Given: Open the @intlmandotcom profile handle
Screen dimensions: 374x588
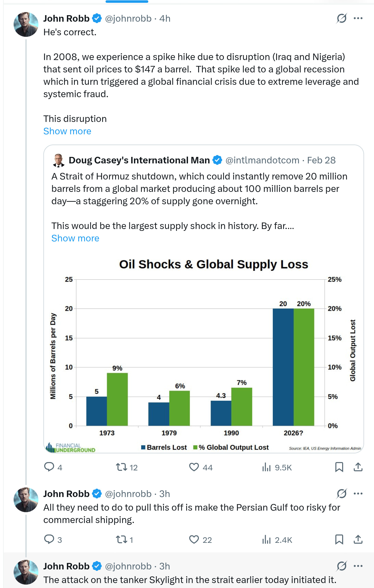Looking at the screenshot, I should pyautogui.click(x=262, y=160).
